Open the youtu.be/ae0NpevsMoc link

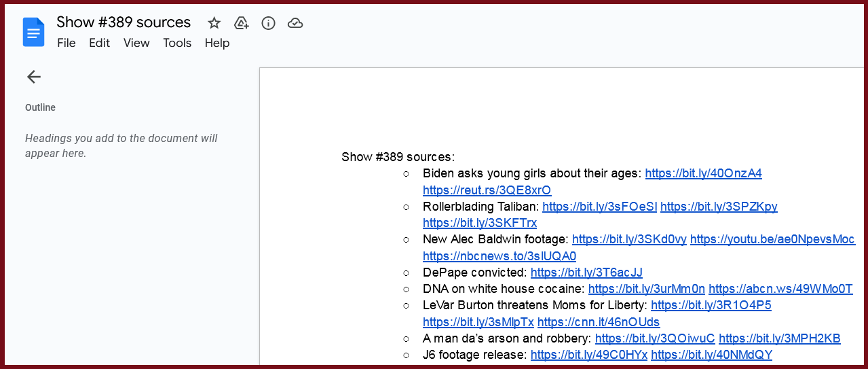[x=772, y=239]
